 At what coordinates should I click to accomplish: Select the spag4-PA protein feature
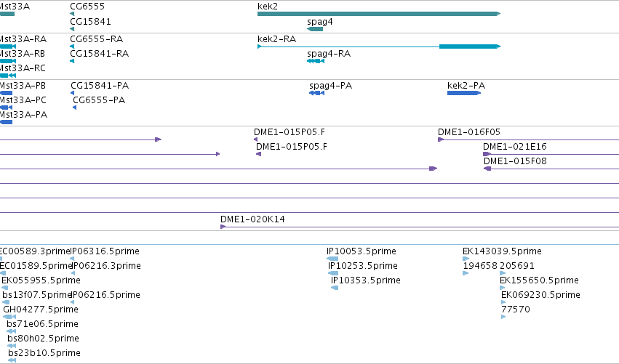tap(316, 93)
